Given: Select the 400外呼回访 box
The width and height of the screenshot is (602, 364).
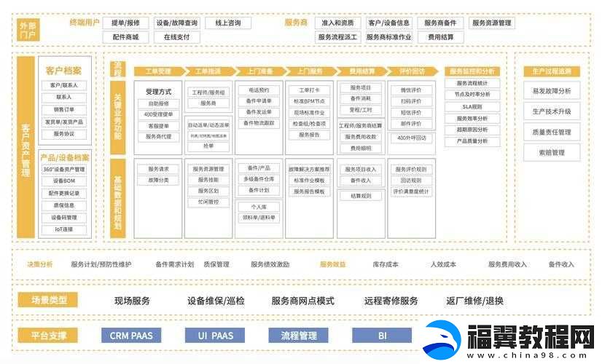Looking at the screenshot, I should pyautogui.click(x=411, y=138).
